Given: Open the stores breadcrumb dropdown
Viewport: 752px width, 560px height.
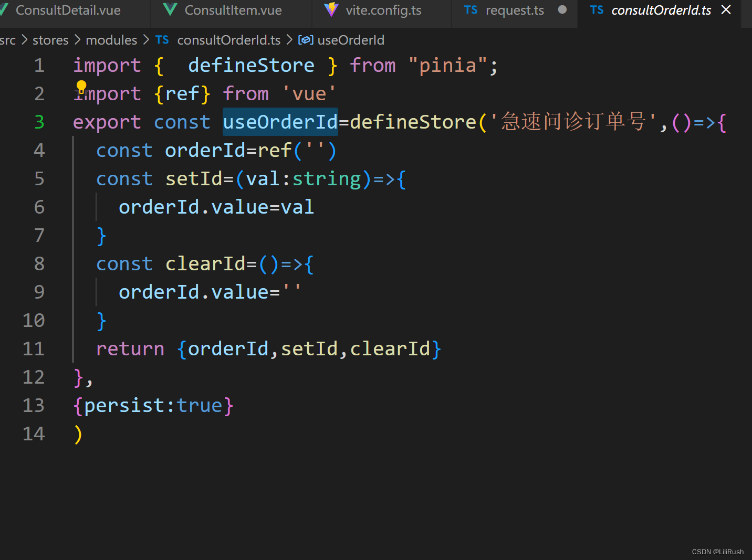Looking at the screenshot, I should point(50,39).
